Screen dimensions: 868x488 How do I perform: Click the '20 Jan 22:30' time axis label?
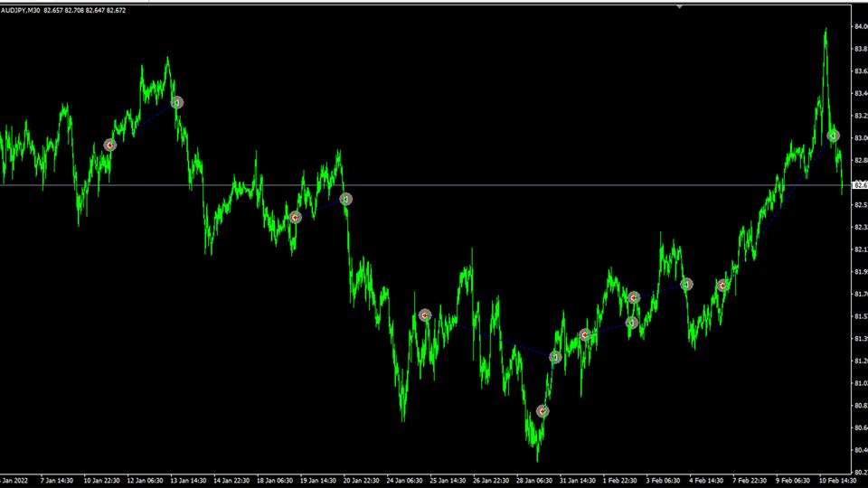pyautogui.click(x=361, y=481)
